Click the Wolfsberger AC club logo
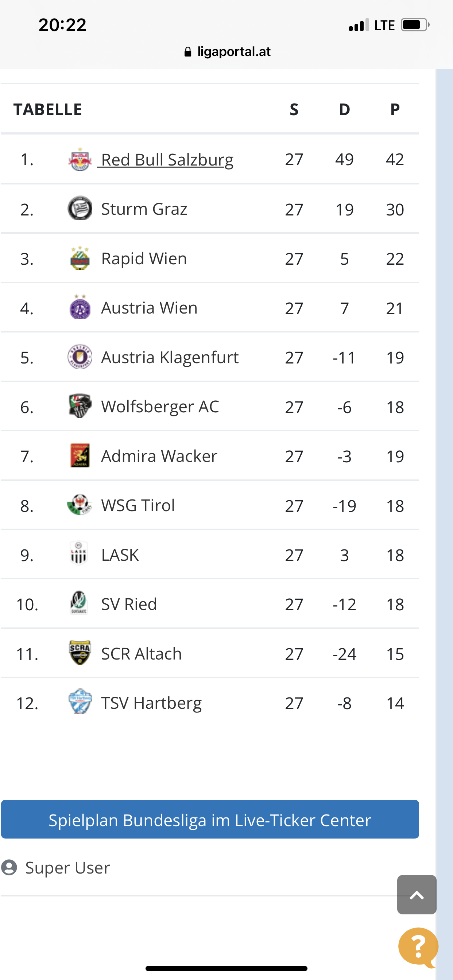 [80, 406]
